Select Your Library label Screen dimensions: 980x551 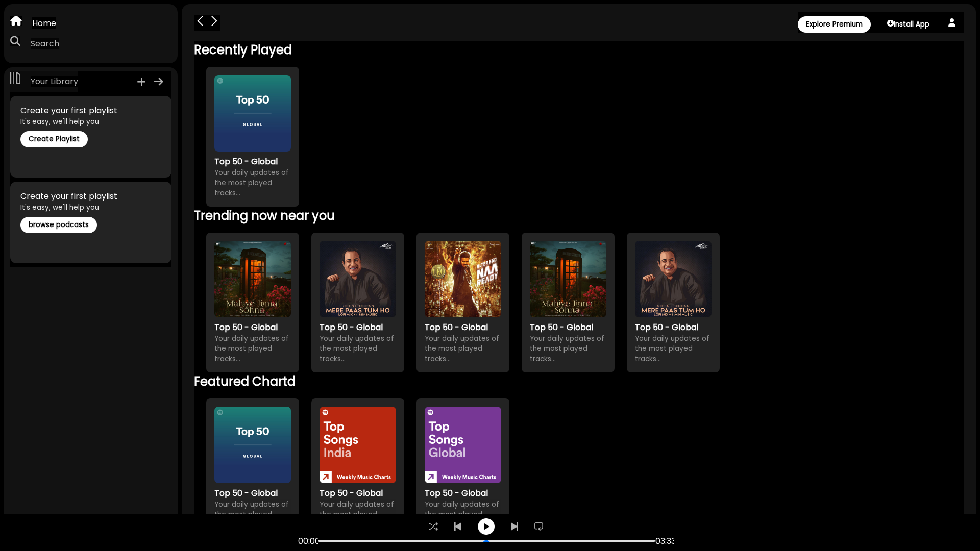pyautogui.click(x=54, y=81)
